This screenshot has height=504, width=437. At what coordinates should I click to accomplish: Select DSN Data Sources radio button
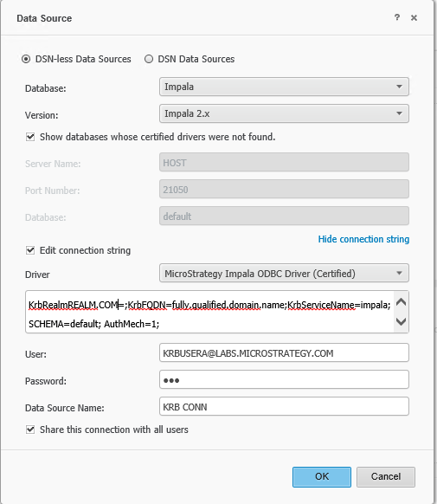tap(149, 59)
